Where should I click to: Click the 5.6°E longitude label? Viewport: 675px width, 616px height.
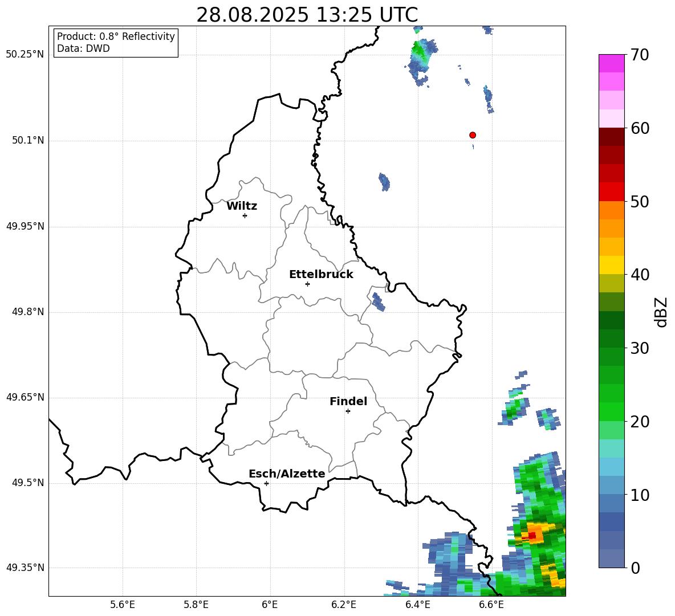[123, 605]
